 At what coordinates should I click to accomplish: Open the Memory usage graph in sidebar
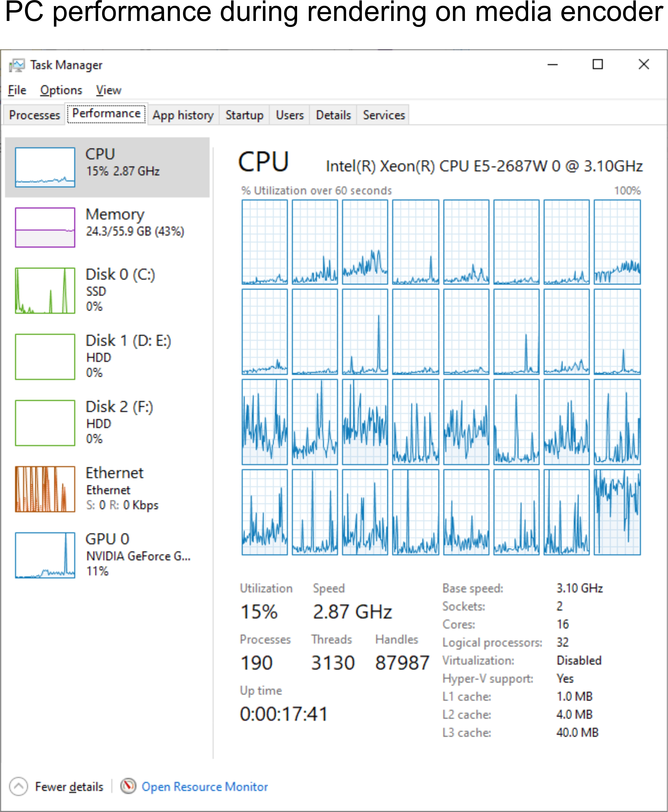tap(45, 227)
